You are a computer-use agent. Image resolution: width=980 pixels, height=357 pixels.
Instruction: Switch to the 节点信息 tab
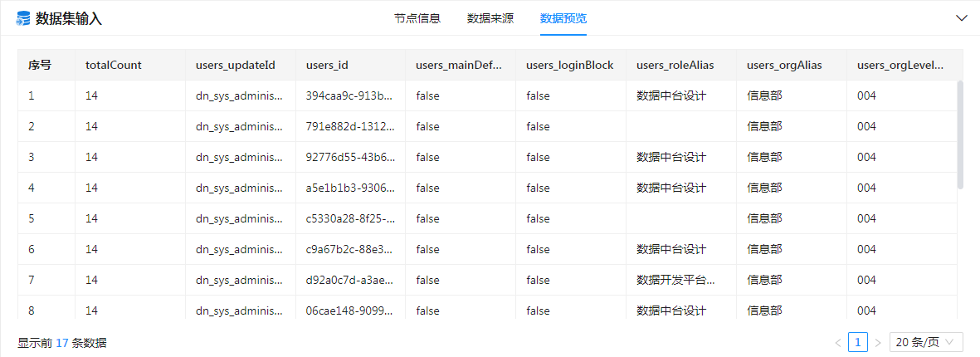click(x=417, y=18)
